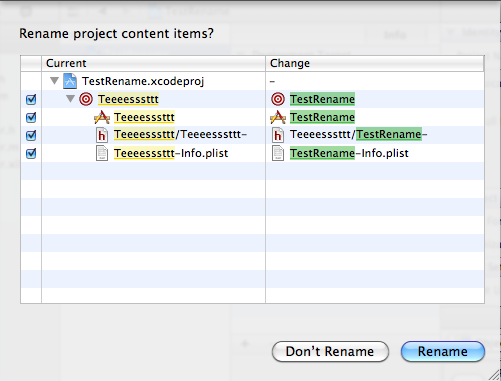Viewport: 501px width, 381px height.
Task: Click the application icon in Current column
Action: (102, 117)
